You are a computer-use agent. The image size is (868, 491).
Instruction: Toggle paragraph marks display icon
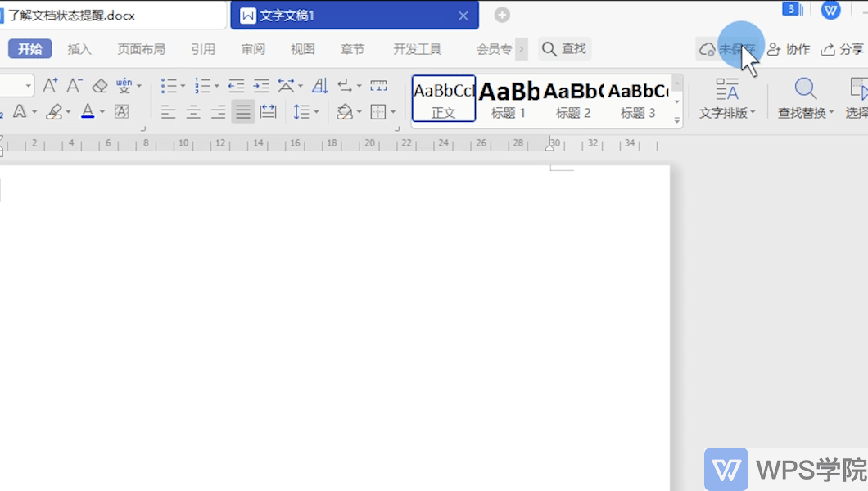345,86
